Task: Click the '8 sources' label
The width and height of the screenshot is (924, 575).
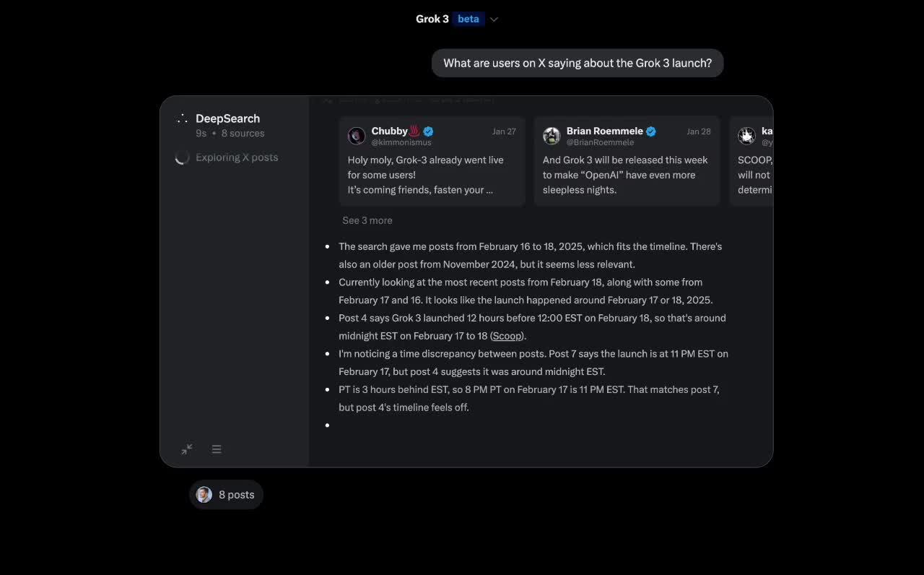Action: [x=243, y=133]
